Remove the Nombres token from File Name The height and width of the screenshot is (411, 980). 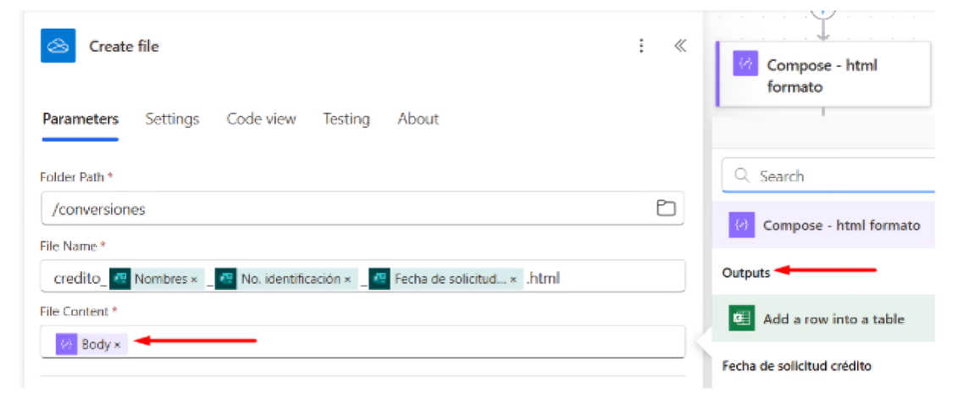point(194,280)
